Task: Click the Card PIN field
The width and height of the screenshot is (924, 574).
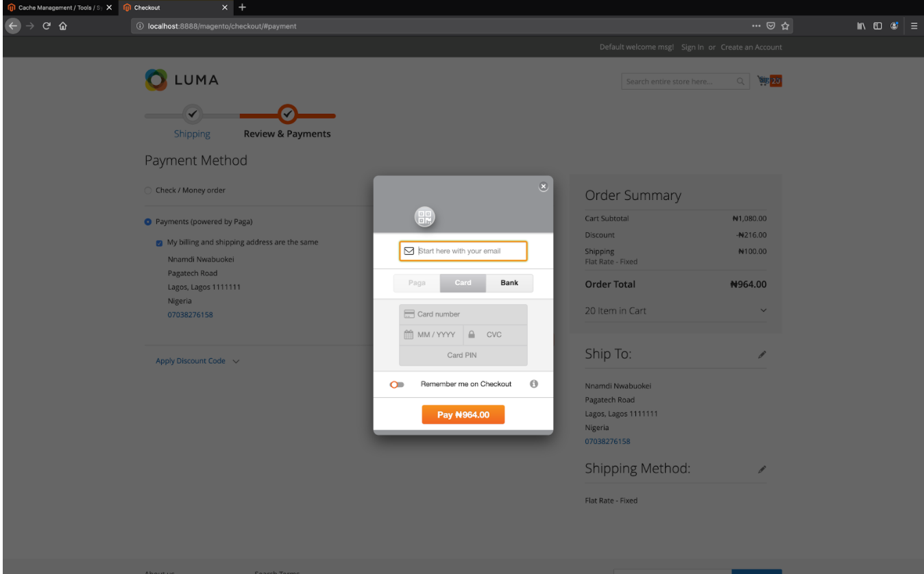Action: tap(463, 355)
